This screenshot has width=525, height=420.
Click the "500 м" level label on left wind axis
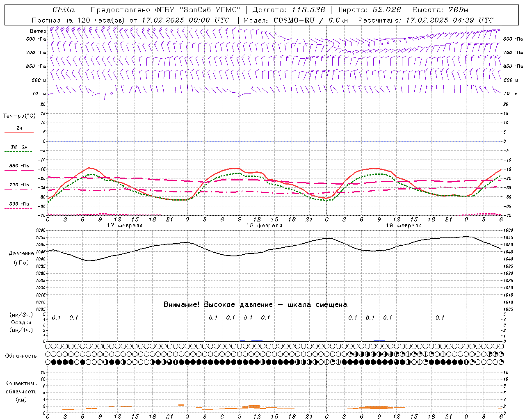coord(39,80)
